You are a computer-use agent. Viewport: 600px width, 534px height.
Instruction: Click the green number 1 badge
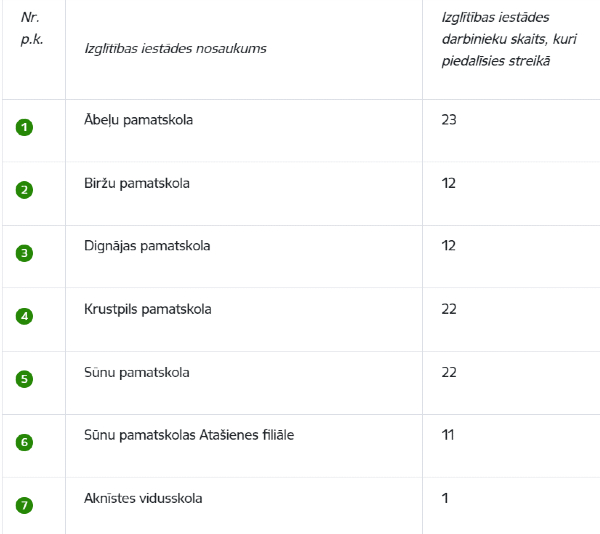coord(24,127)
